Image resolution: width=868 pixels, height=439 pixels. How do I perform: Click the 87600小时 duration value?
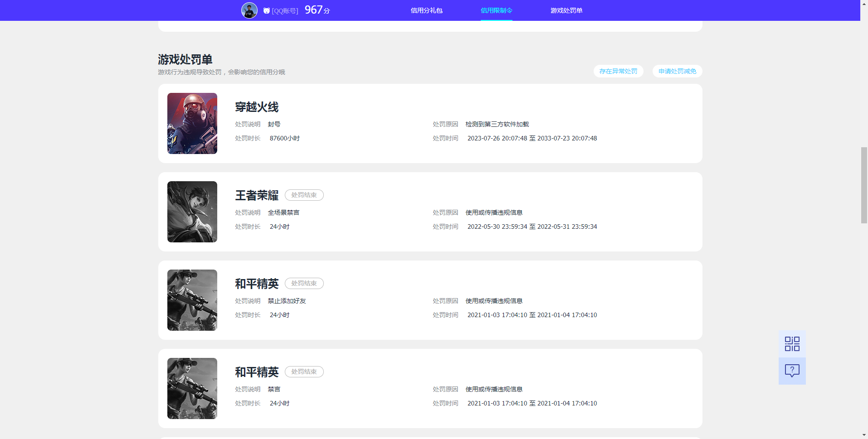pyautogui.click(x=285, y=138)
